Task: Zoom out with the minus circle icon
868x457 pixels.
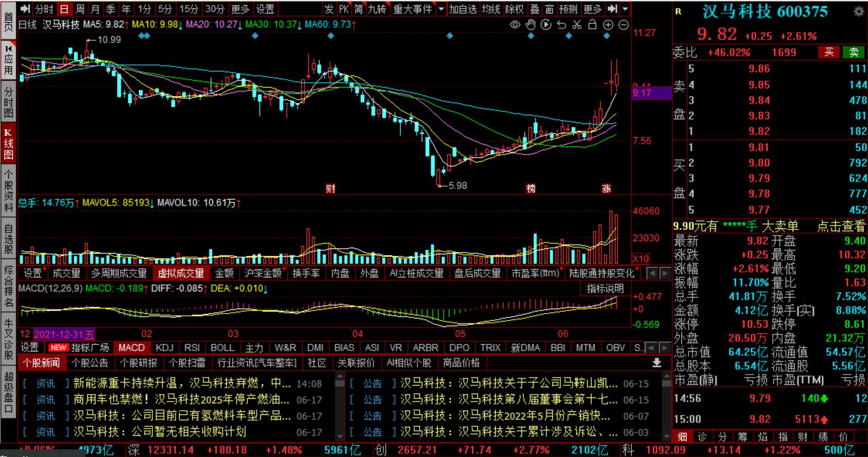Action: pyautogui.click(x=623, y=25)
